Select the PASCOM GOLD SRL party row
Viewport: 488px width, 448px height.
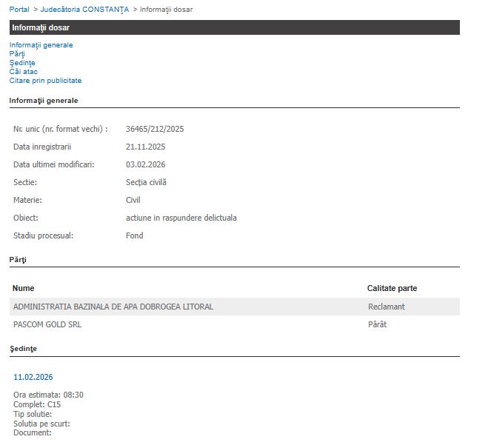[48, 324]
